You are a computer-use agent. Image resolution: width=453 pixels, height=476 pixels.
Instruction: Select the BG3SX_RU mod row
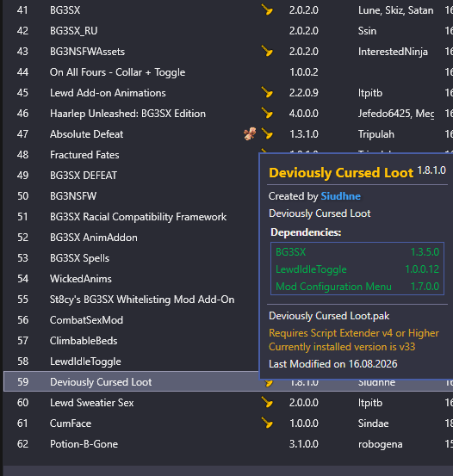(228, 31)
